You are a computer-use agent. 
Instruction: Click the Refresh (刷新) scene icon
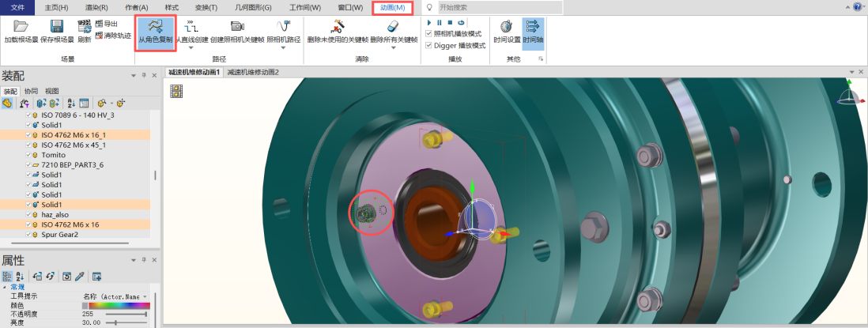pyautogui.click(x=84, y=26)
